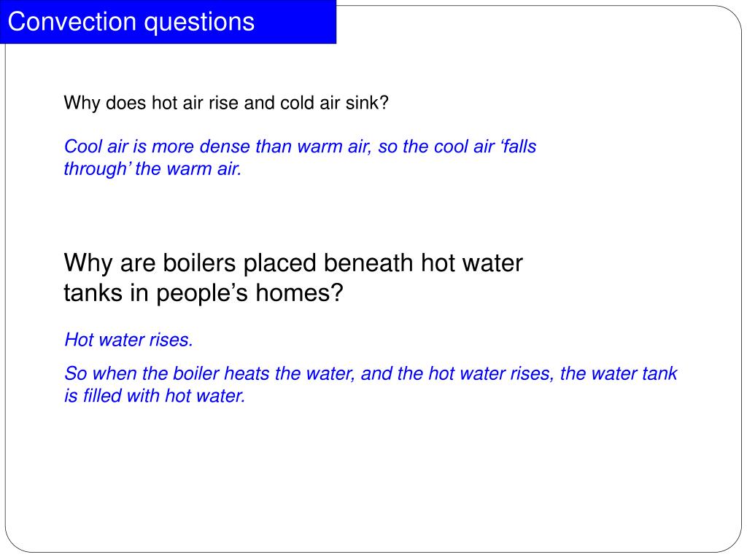Select the word 'boilers' in the large question
Viewport: 747px width, 560px height.
click(200, 262)
